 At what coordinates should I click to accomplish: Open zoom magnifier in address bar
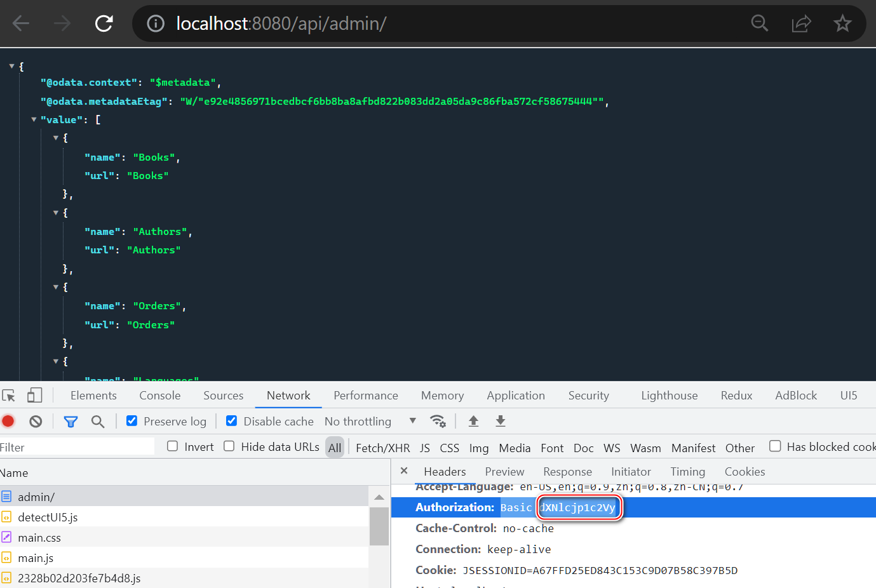click(x=760, y=23)
